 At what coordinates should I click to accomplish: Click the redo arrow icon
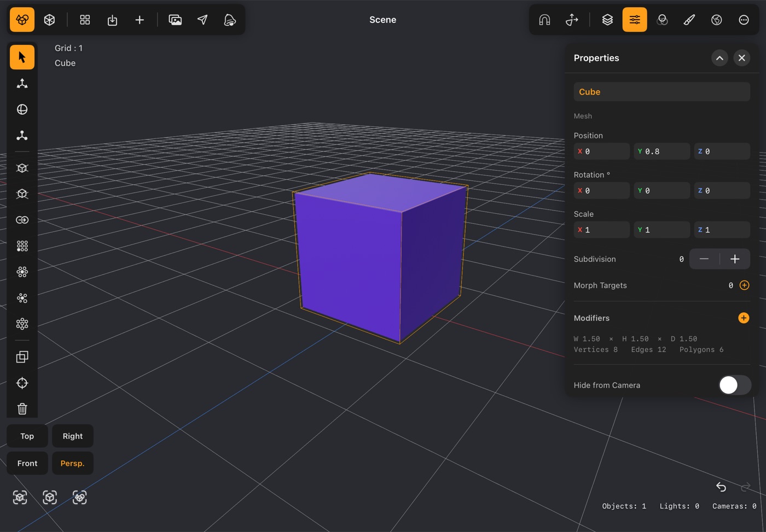[745, 487]
